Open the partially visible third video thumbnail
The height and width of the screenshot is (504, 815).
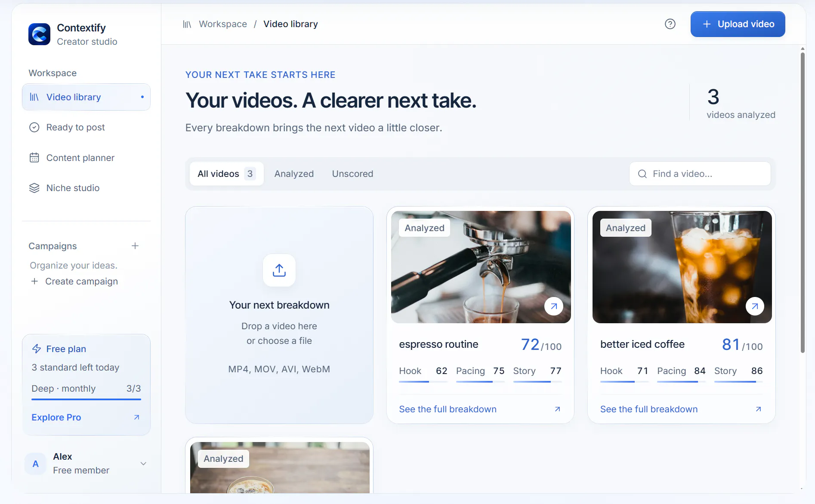coord(280,467)
